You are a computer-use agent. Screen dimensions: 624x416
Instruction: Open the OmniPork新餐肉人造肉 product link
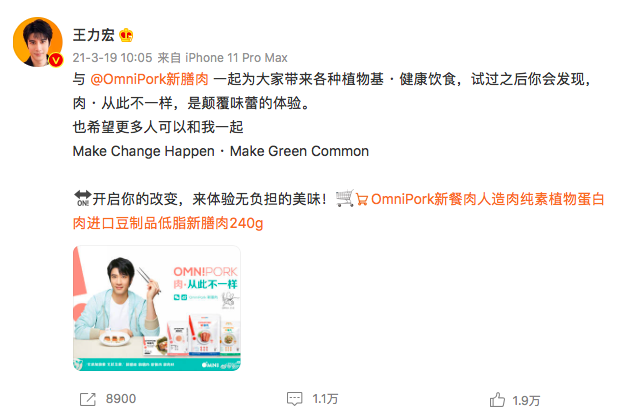(x=488, y=199)
